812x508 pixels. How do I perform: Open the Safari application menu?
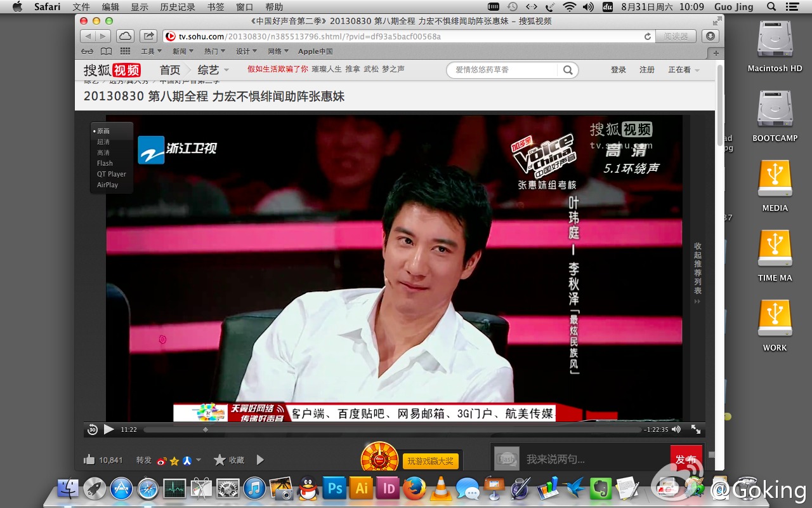pos(47,7)
